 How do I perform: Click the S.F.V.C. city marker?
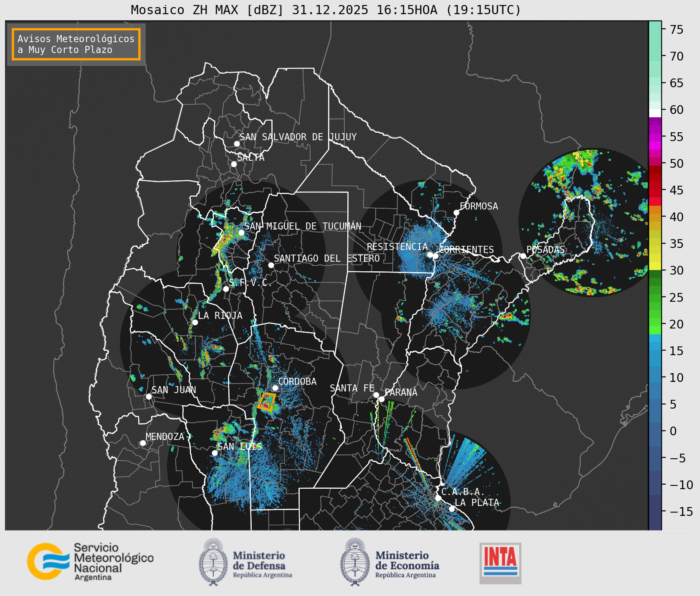pos(226,289)
